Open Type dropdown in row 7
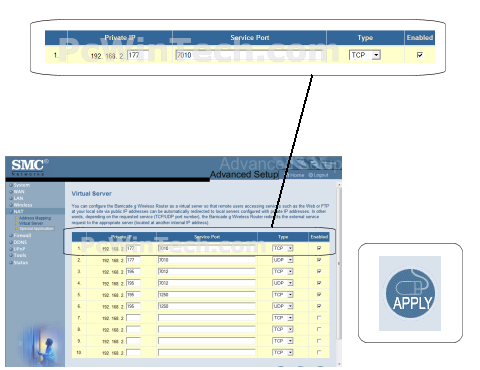The width and height of the screenshot is (480, 370). [x=283, y=318]
